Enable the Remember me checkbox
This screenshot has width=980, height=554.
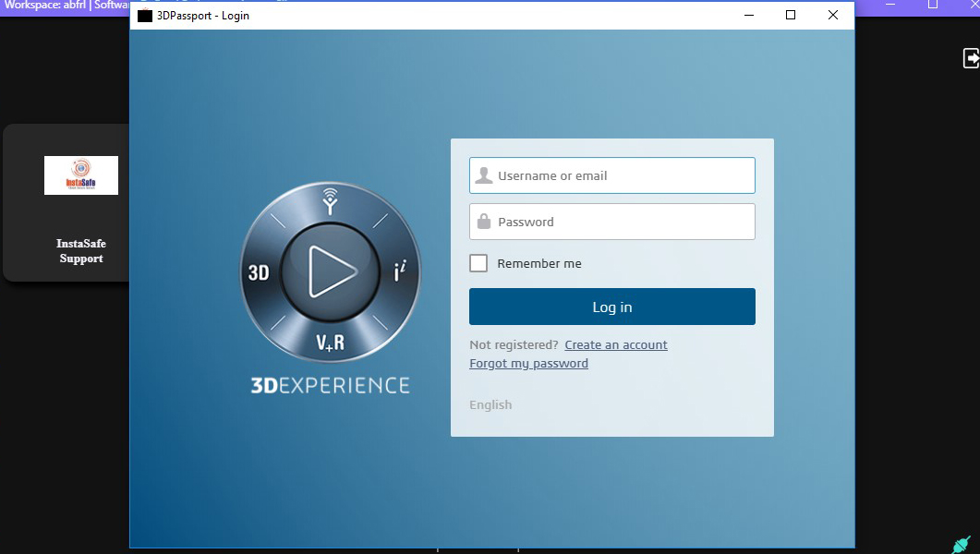pyautogui.click(x=478, y=263)
